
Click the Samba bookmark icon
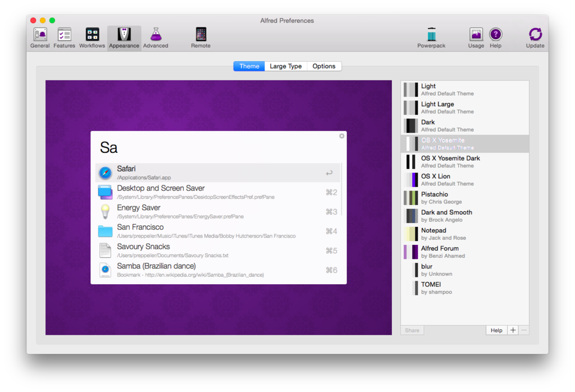click(105, 270)
